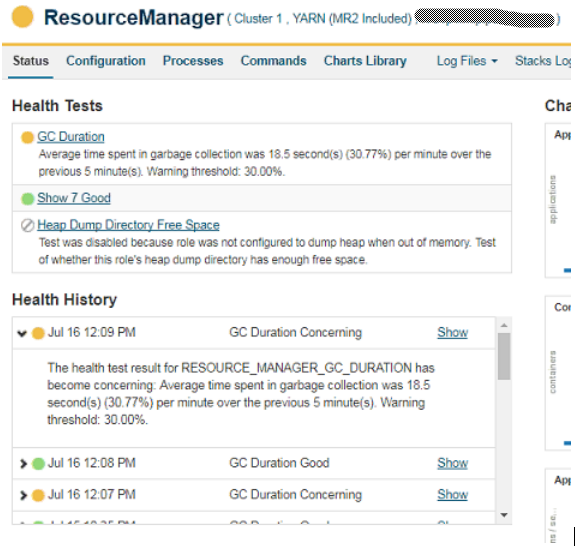Select the 'GC Duration Good' text at 12:08 PM
Image resolution: width=575 pixels, height=546 pixels.
point(279,463)
